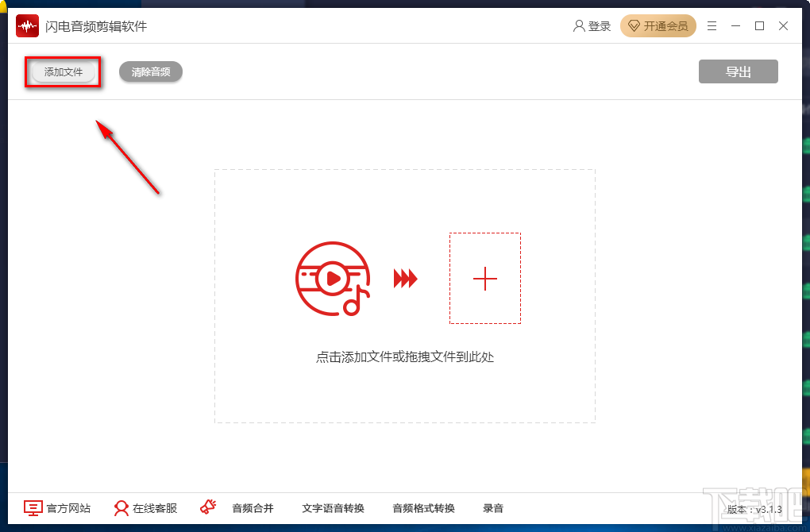Click the user icon next to 登录
The width and height of the screenshot is (810, 532).
[x=577, y=25]
